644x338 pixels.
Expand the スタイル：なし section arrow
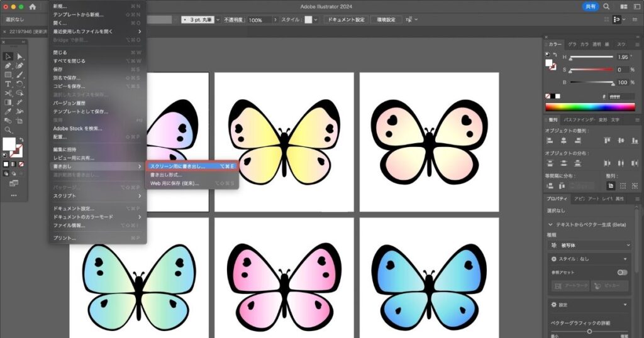point(625,259)
